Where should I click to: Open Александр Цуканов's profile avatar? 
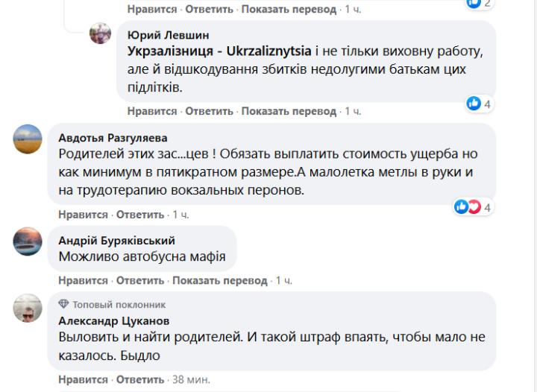(x=28, y=307)
